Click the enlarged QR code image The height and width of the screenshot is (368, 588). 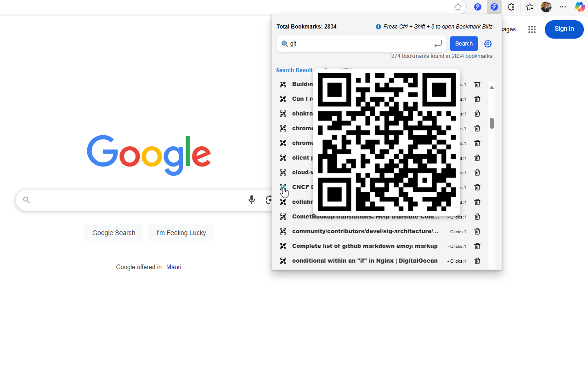point(387,142)
